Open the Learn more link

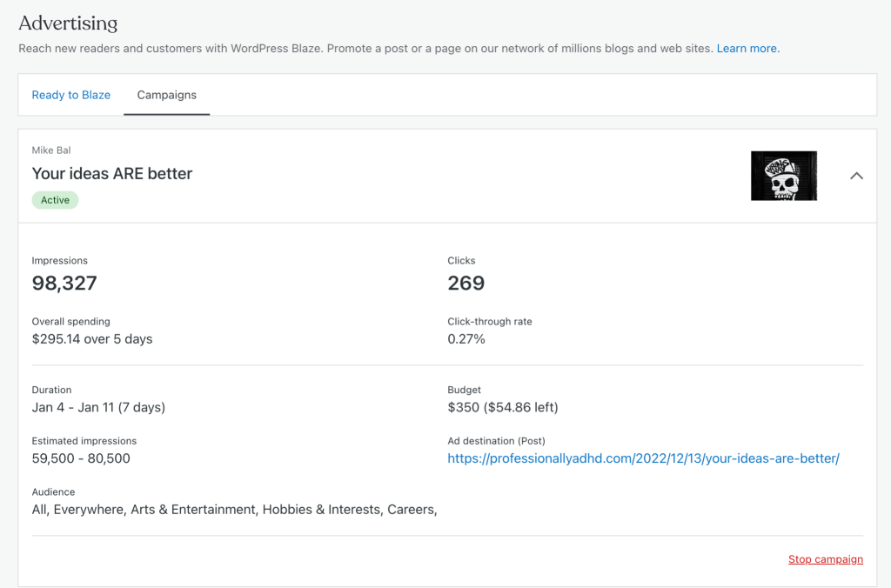(747, 49)
